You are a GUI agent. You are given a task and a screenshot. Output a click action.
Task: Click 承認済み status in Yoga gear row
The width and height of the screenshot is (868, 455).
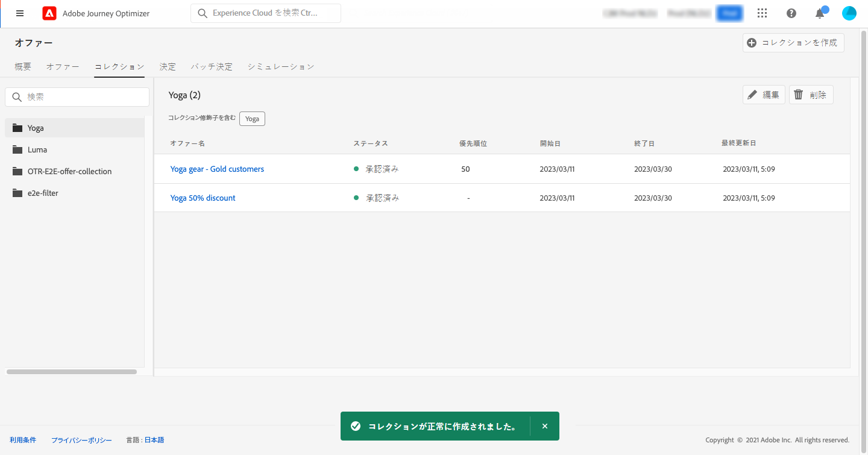click(382, 169)
